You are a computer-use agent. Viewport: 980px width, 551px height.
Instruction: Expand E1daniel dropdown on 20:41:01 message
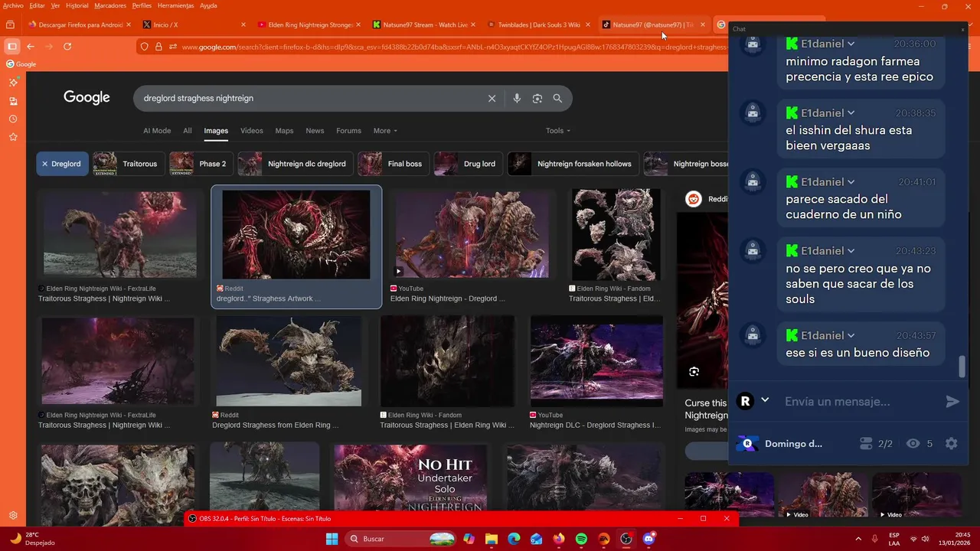pyautogui.click(x=851, y=181)
